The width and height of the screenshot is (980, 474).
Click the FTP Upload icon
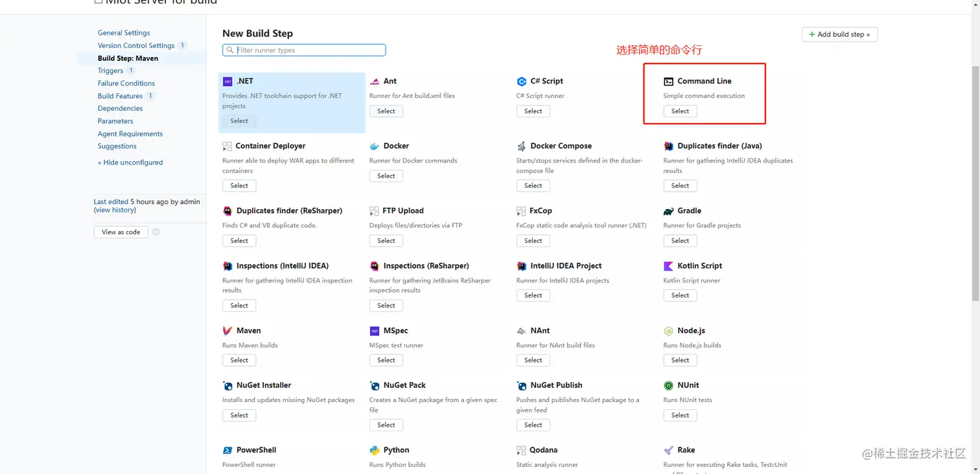(374, 211)
